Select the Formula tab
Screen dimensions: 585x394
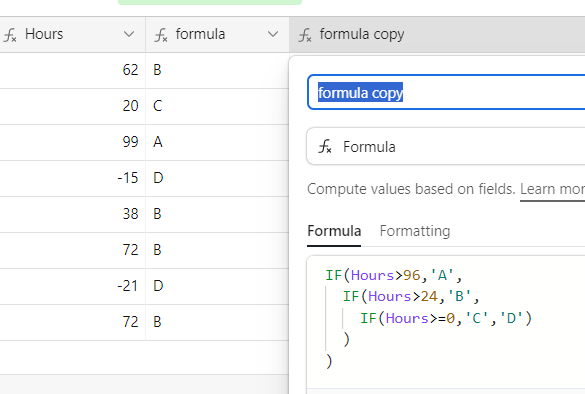(x=334, y=231)
